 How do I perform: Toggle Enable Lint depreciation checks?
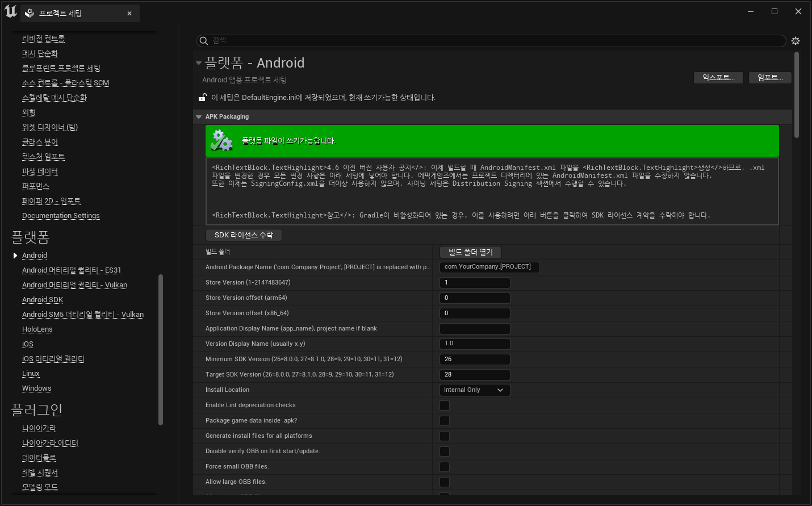[x=445, y=405]
